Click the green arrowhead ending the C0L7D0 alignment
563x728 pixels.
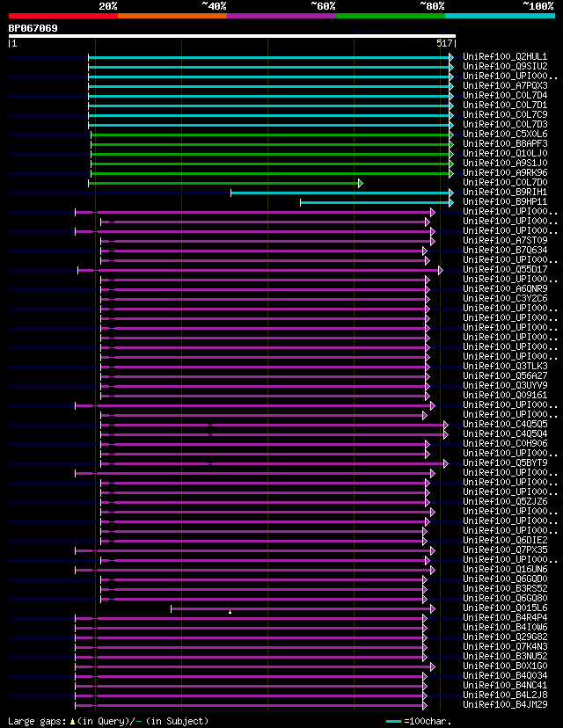coord(361,184)
